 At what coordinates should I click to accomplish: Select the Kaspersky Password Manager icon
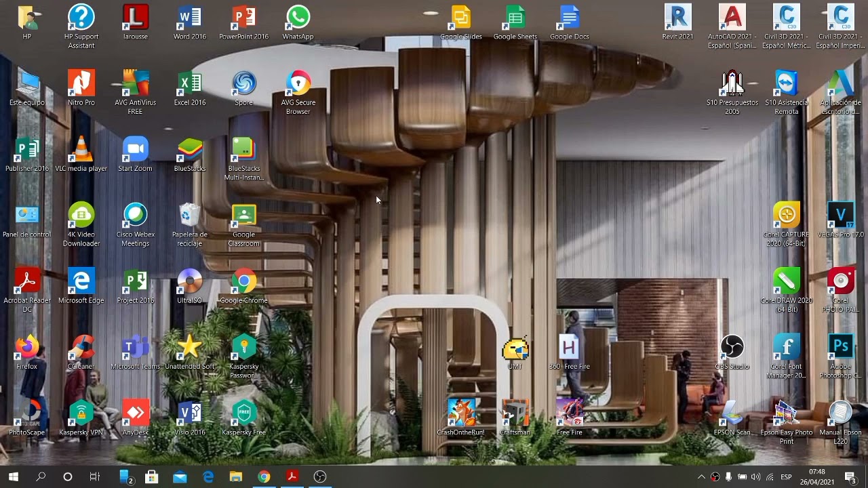(x=244, y=355)
